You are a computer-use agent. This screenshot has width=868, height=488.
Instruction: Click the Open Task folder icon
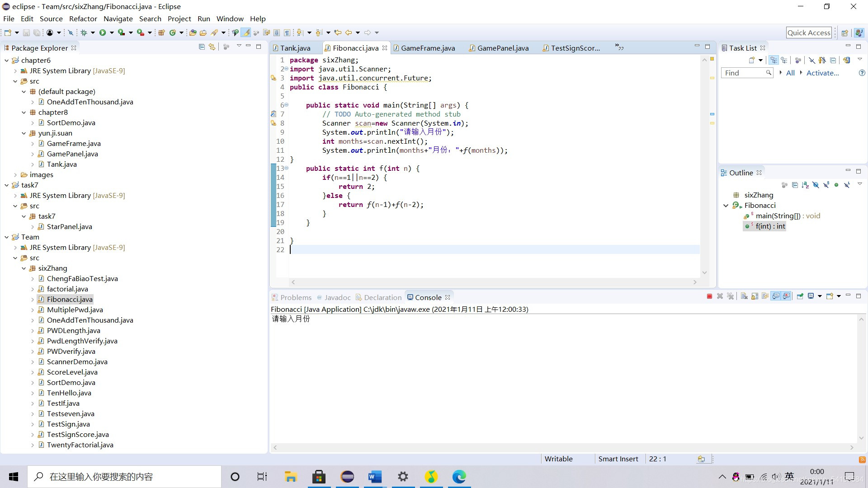[x=203, y=33]
